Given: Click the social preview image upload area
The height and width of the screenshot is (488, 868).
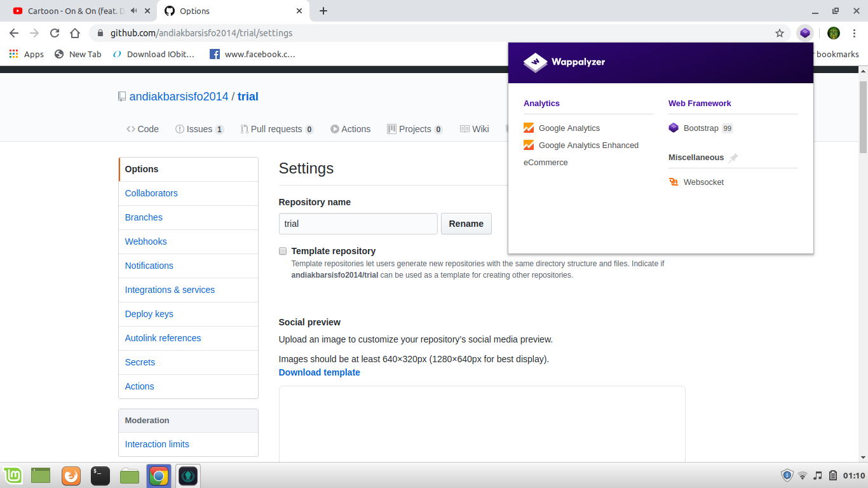Looking at the screenshot, I should 482,424.
